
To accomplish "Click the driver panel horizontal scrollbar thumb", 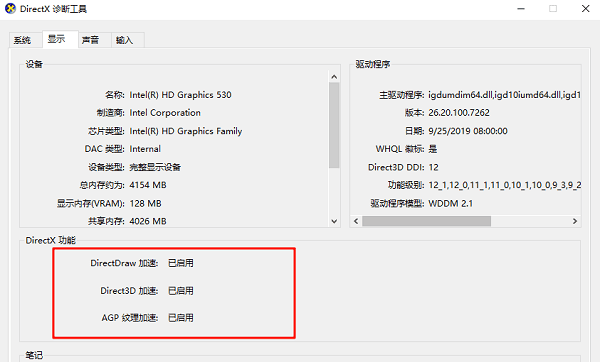I will click(x=427, y=221).
